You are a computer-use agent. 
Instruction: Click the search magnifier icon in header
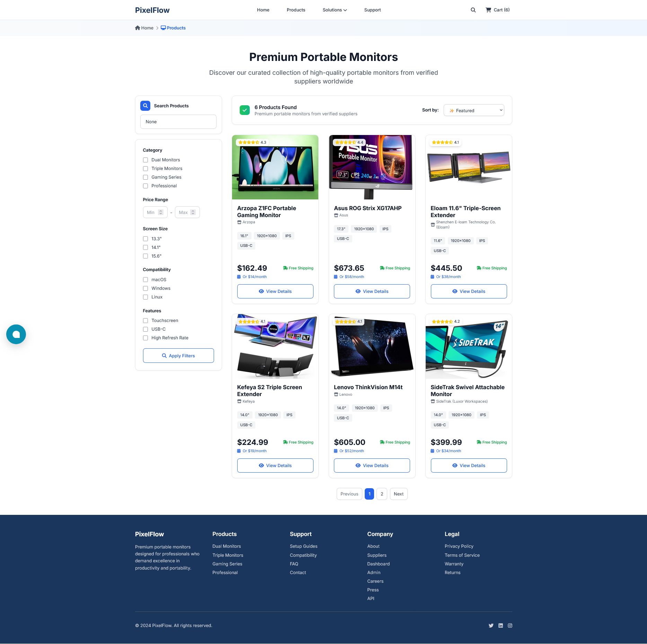tap(473, 10)
